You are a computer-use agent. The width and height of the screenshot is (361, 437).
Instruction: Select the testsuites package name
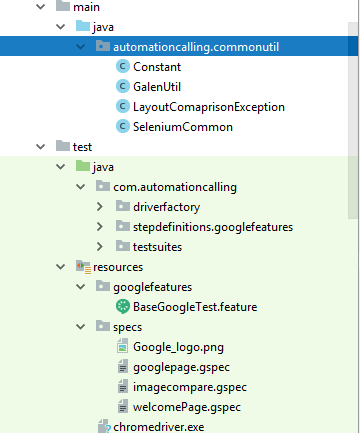coord(158,247)
